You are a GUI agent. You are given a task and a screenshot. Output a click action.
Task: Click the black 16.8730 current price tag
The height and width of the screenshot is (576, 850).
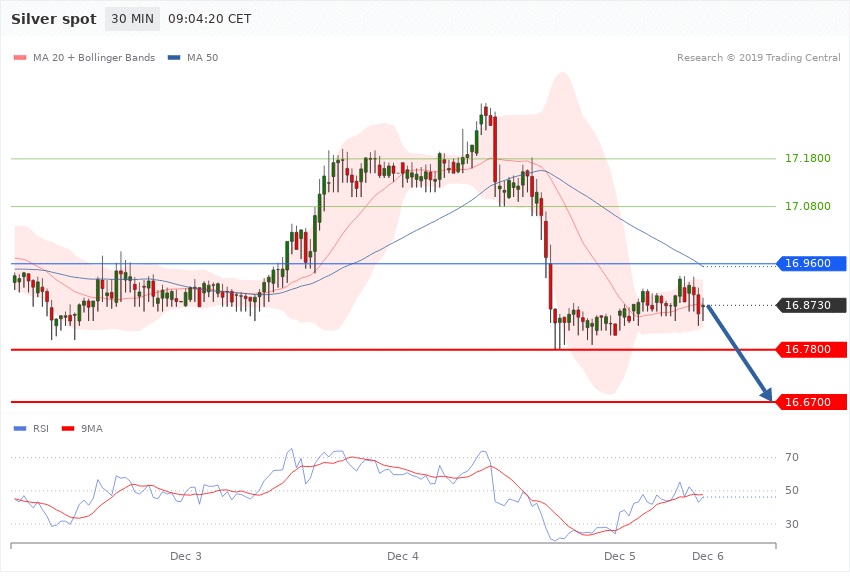tap(811, 305)
